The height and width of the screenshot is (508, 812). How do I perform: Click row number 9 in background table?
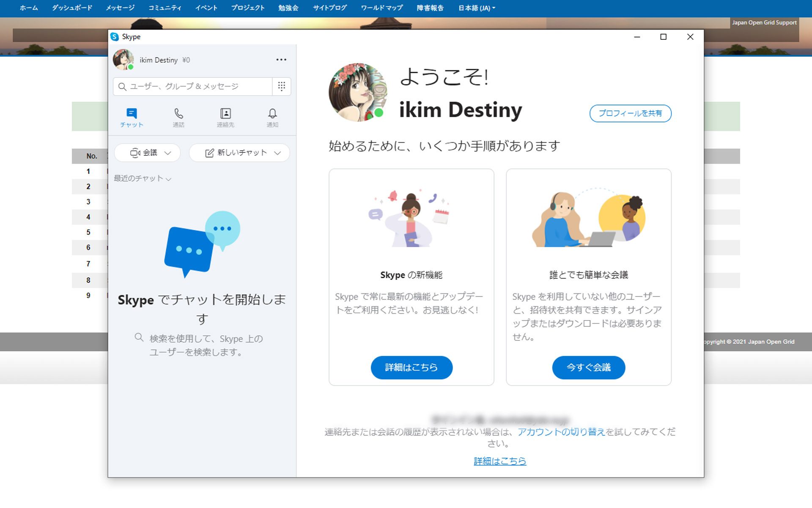click(88, 295)
